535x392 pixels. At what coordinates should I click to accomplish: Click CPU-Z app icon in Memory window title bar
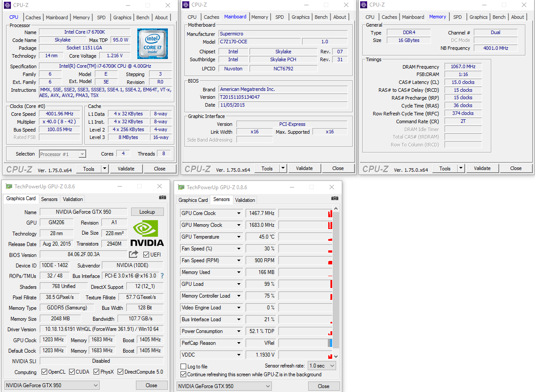[364, 5]
